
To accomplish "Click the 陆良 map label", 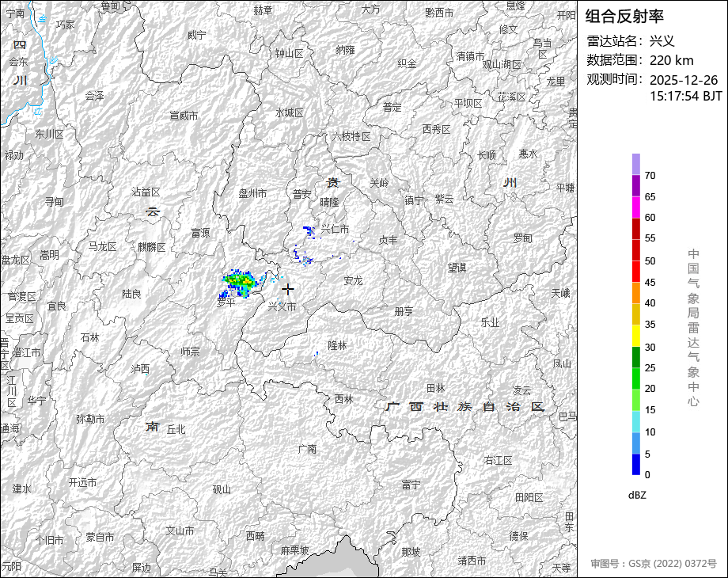I will coord(131,294).
